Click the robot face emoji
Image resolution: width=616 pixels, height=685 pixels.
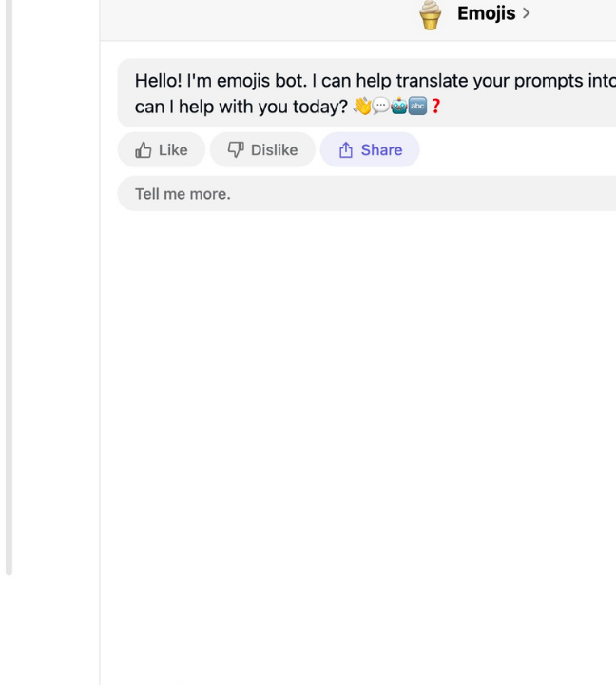(399, 107)
